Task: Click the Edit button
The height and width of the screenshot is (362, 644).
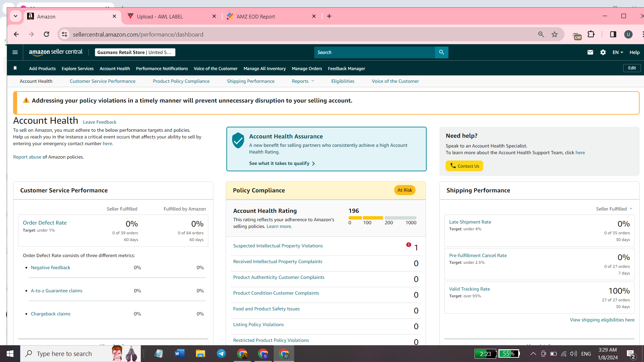Action: pos(632,68)
